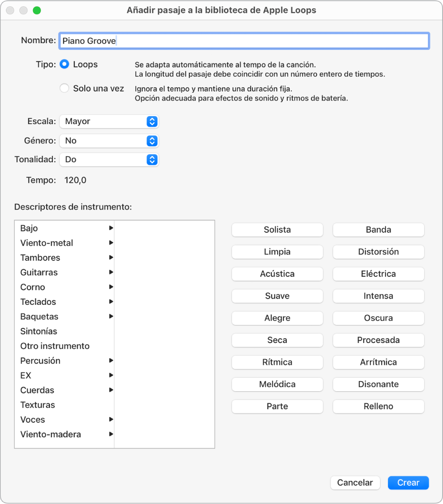Image resolution: width=443 pixels, height=504 pixels.
Task: Toggle the Seca descriptor button
Action: pyautogui.click(x=277, y=340)
